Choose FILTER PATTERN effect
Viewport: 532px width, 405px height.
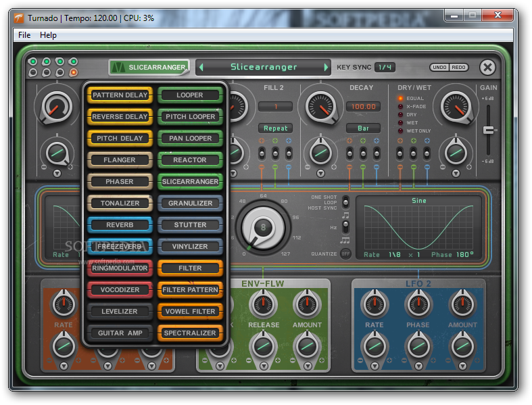click(190, 290)
